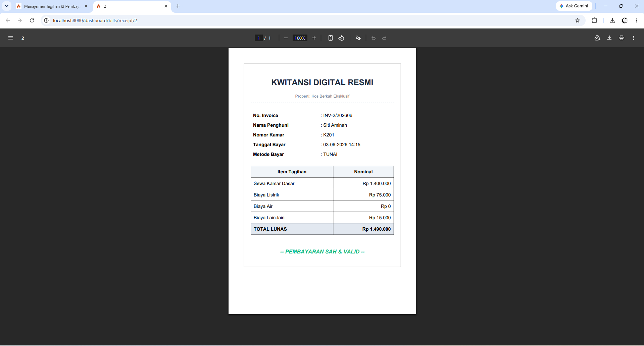644x346 pixels.
Task: Open the PDF sidebar menu icon
Action: tap(11, 38)
